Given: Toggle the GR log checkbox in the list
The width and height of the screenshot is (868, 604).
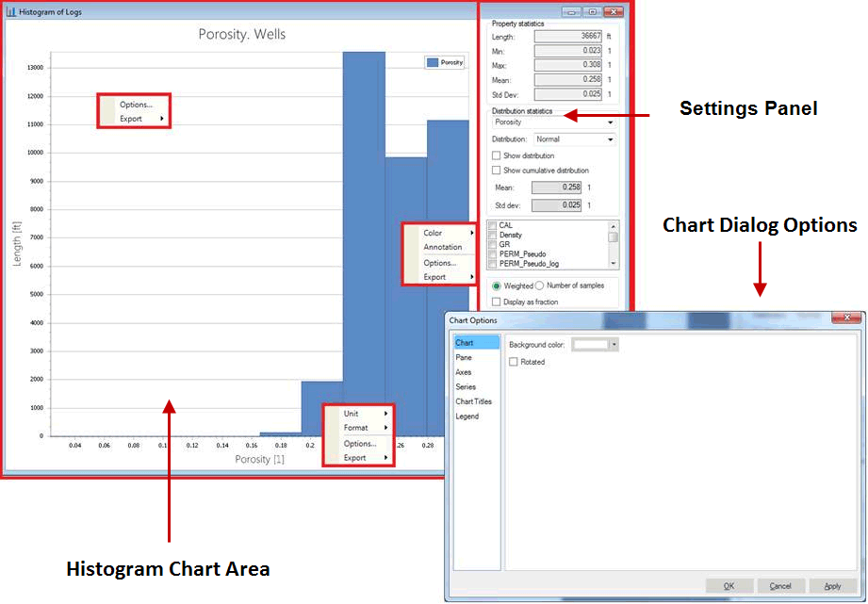Looking at the screenshot, I should 493,245.
